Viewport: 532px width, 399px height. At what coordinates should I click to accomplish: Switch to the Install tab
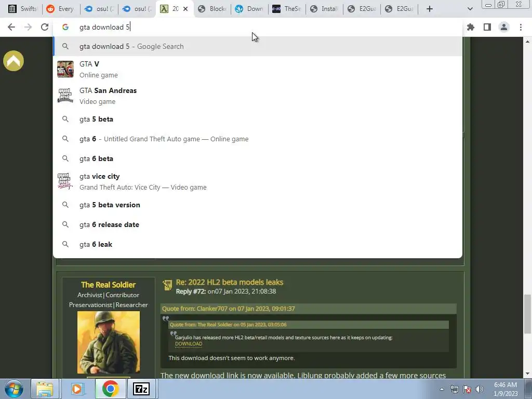pos(324,9)
